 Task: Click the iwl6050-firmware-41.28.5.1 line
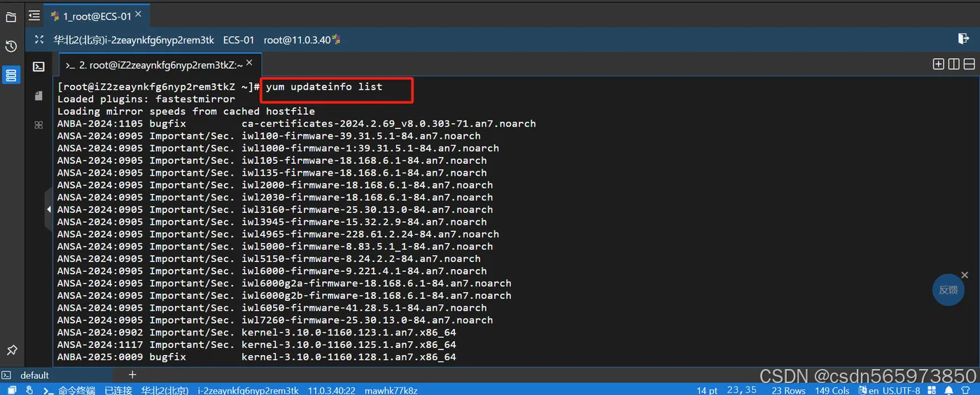click(x=272, y=308)
